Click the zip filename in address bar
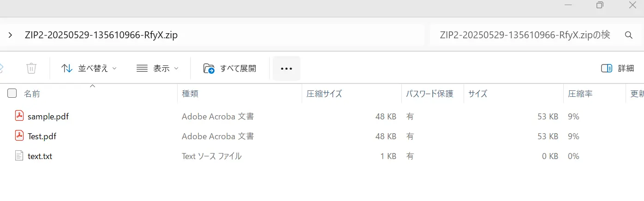This screenshot has width=644, height=201. click(101, 35)
